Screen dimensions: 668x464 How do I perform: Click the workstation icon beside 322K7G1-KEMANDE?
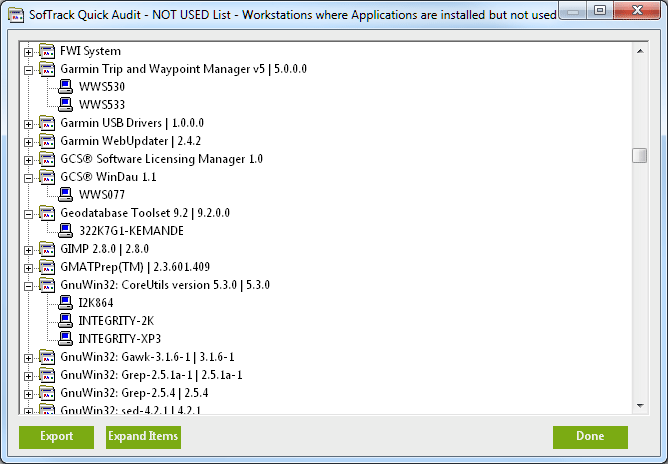point(66,231)
